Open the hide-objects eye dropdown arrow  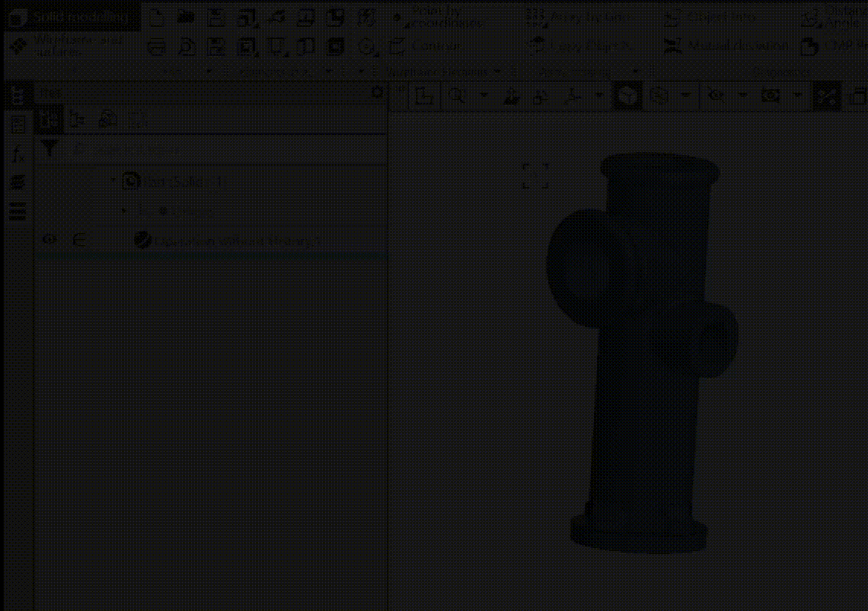point(742,96)
